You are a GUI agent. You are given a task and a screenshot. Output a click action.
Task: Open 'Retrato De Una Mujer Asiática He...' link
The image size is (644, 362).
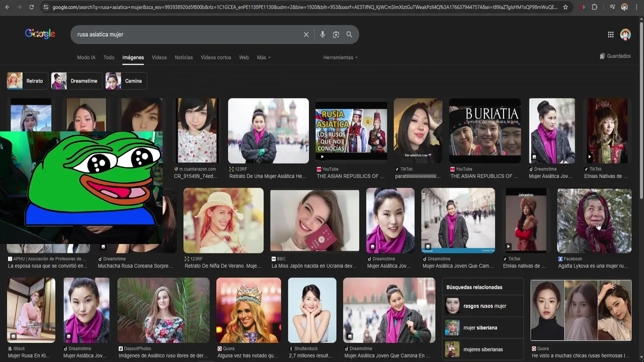[x=268, y=176]
